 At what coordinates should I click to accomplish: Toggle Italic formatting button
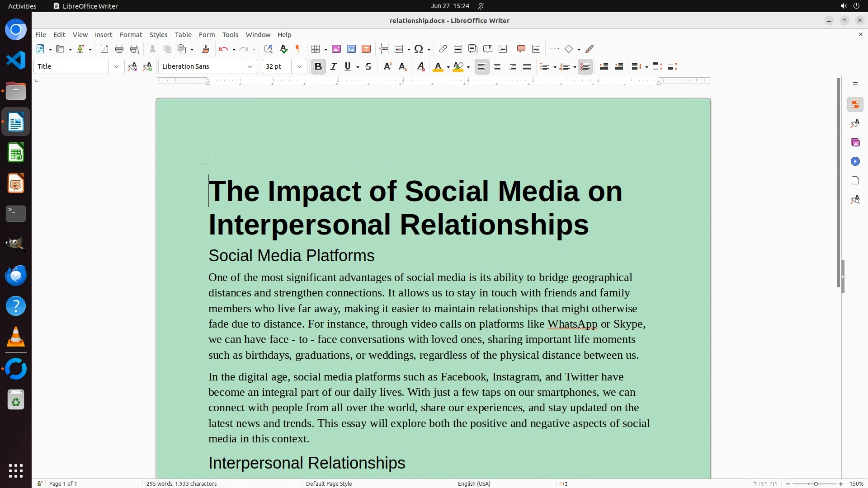(334, 66)
